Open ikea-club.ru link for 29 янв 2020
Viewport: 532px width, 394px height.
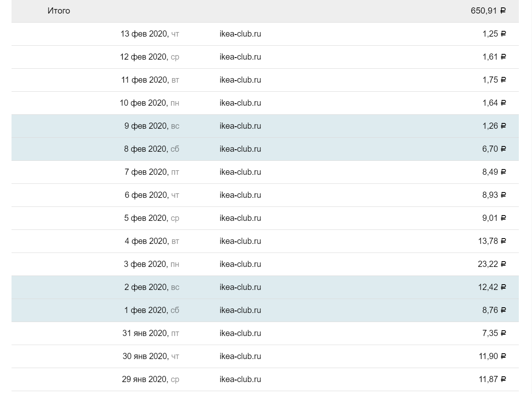240,379
